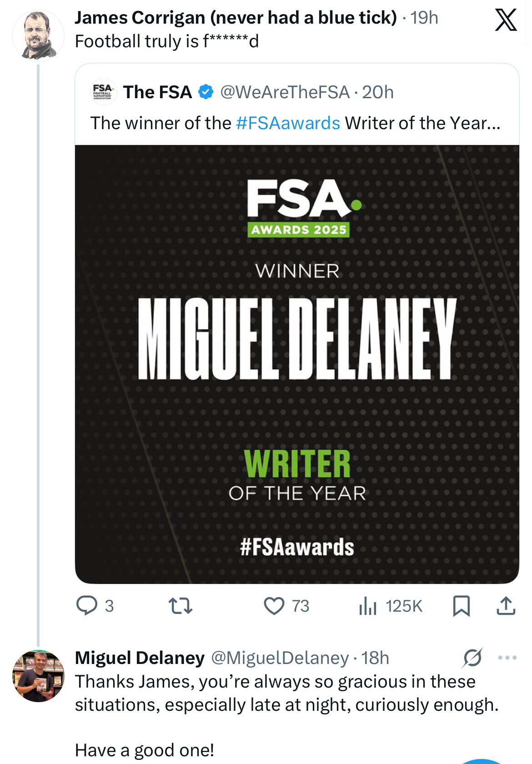Screen dimensions: 532x764
Task: Click The FSA avatar logo
Action: [103, 92]
